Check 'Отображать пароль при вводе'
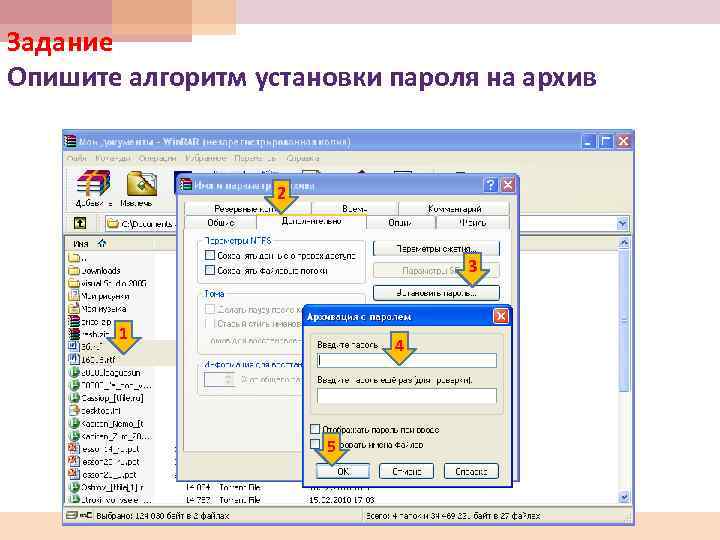This screenshot has height=540, width=720. tap(315, 429)
